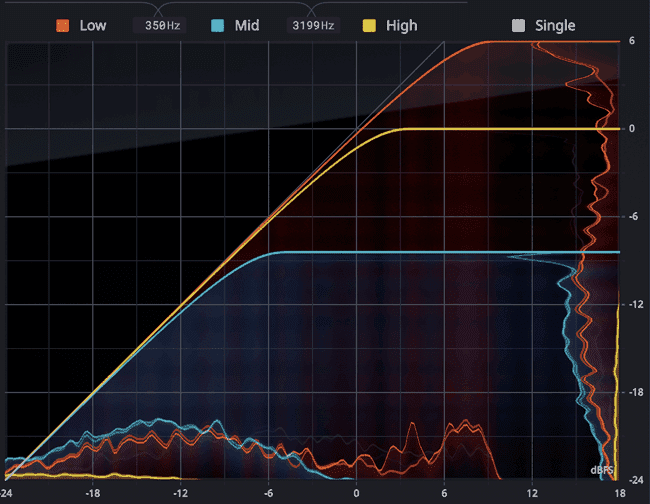Viewport: 650px width, 504px height.
Task: Click the orange Low band color swatch
Action: (x=63, y=26)
